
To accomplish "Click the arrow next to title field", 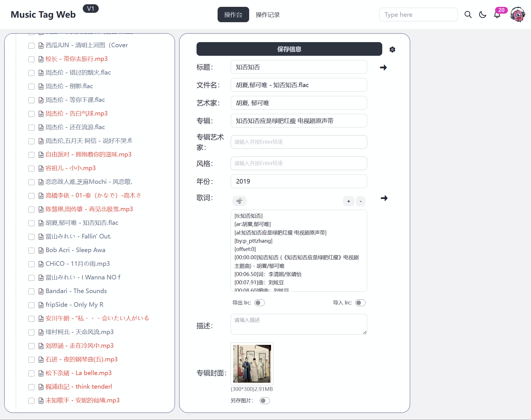I will click(x=383, y=67).
